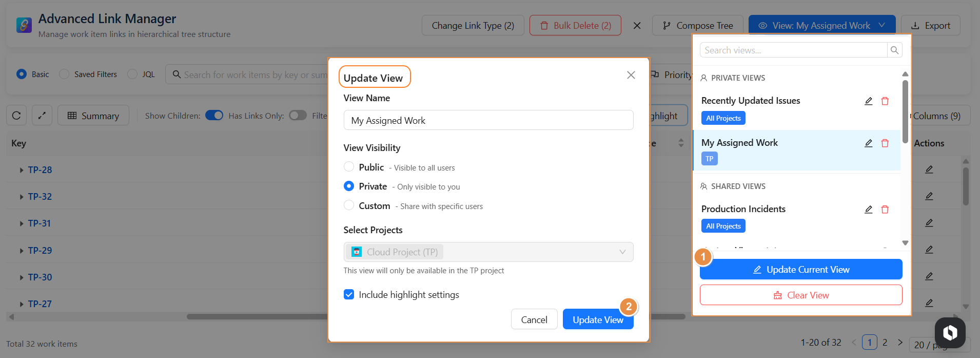Viewport: 980px width, 358px height.
Task: Expand the TP-29 tree row
Action: click(x=22, y=251)
